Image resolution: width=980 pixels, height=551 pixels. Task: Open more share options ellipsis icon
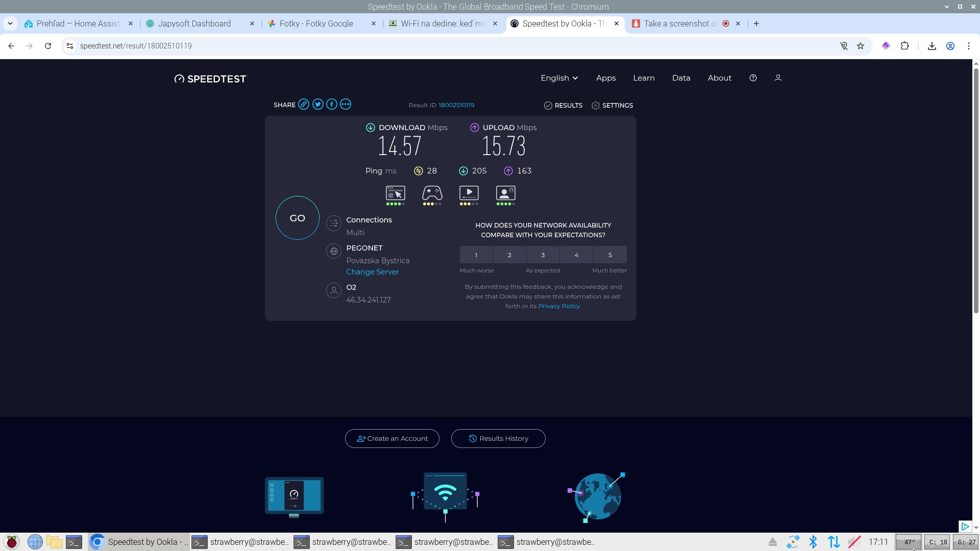[x=346, y=105]
